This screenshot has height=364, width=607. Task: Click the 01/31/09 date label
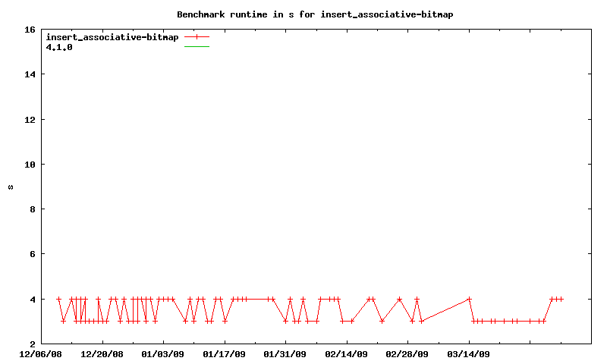tap(285, 353)
